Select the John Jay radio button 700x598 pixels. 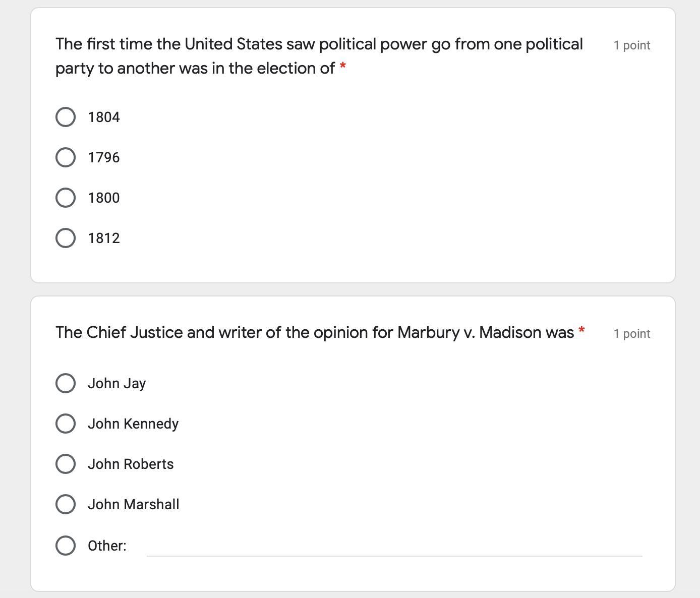pyautogui.click(x=66, y=383)
